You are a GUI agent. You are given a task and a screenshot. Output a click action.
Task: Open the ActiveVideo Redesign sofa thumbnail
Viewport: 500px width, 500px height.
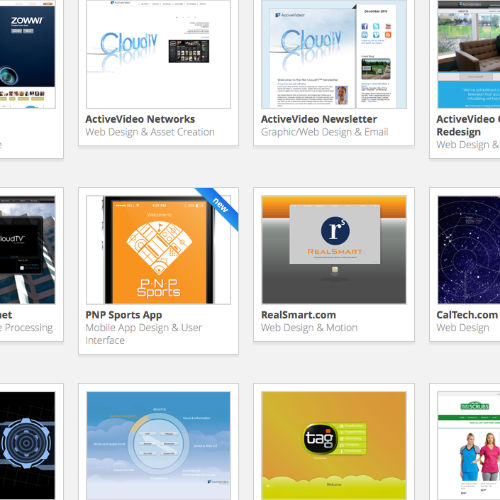tap(469, 54)
